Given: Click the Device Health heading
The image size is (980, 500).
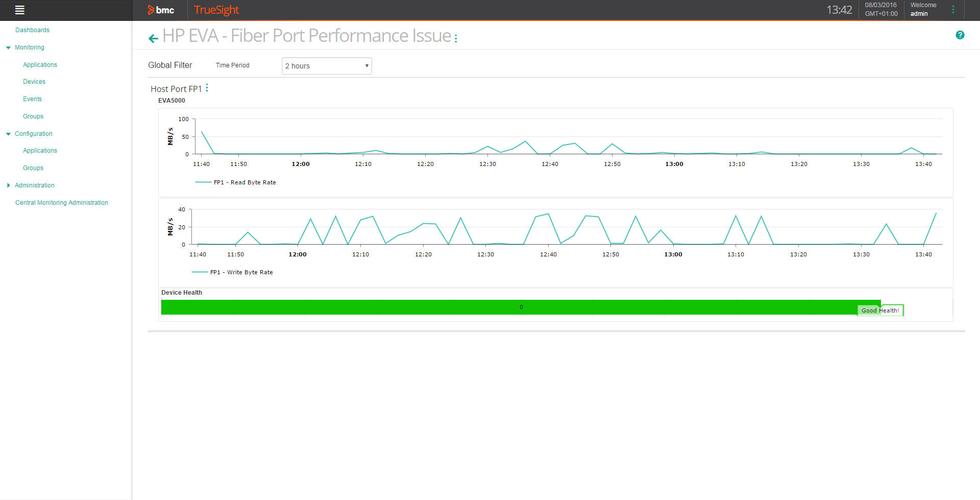Looking at the screenshot, I should click(182, 293).
